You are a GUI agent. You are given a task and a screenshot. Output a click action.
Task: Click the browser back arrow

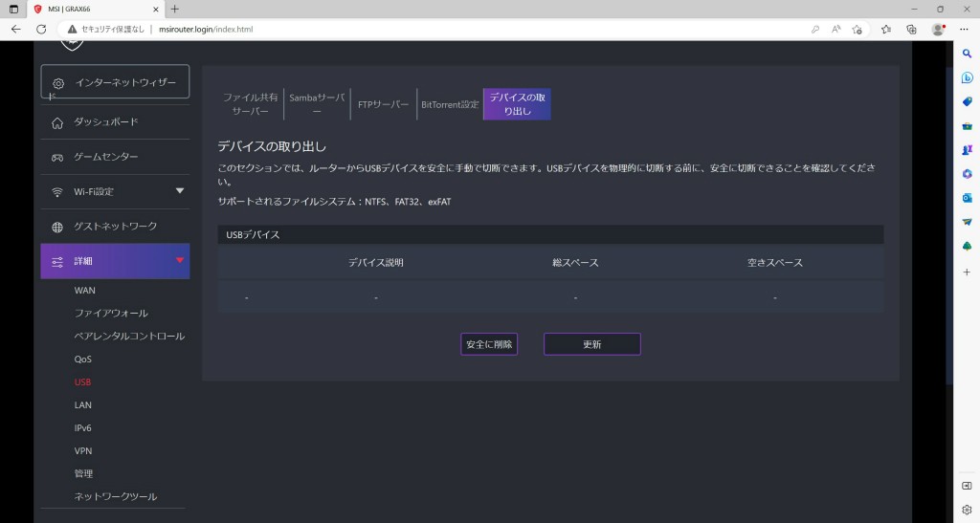[16, 30]
